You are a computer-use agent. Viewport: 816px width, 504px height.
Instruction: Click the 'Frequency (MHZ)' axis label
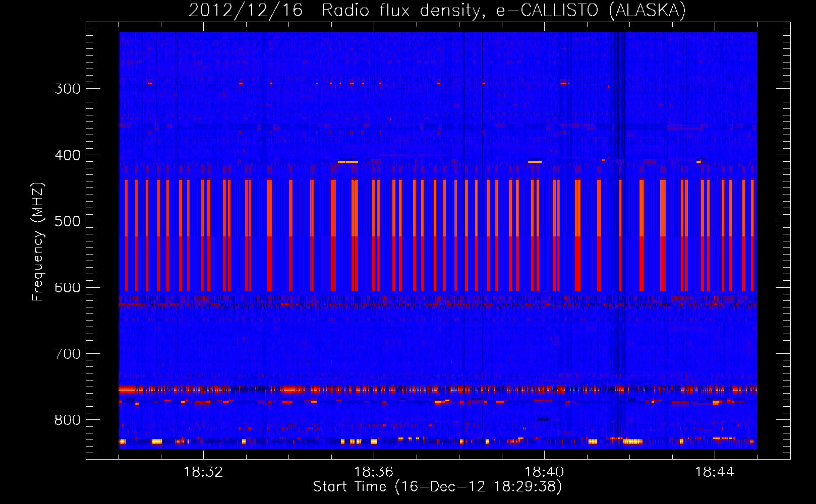[38, 242]
